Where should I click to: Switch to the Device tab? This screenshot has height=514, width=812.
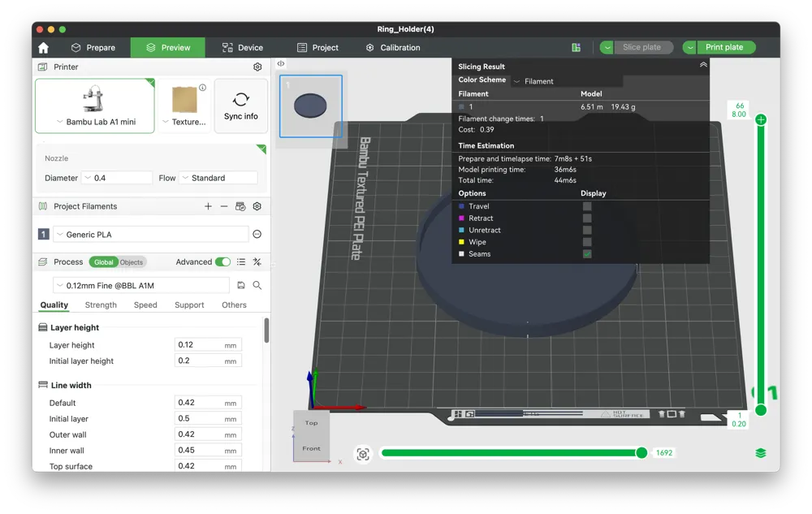(243, 48)
